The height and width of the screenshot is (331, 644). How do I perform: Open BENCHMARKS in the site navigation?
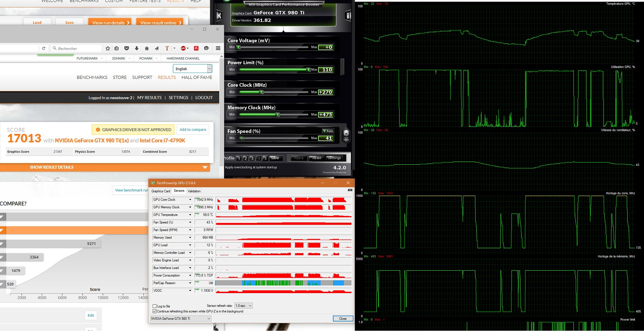click(92, 77)
